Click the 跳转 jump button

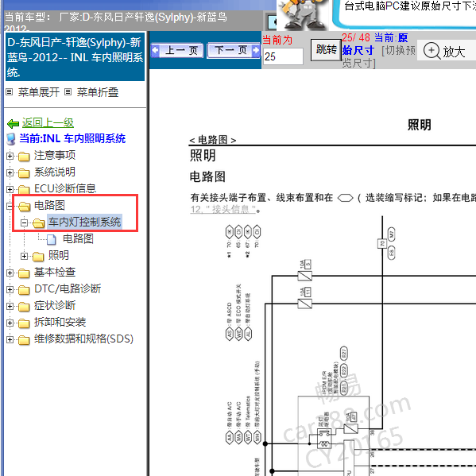tap(326, 50)
